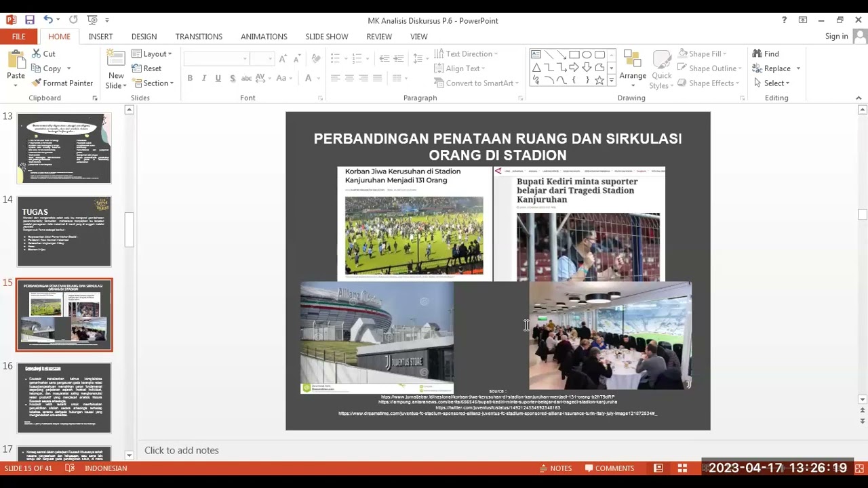Open the font name combo box

pyautogui.click(x=216, y=59)
